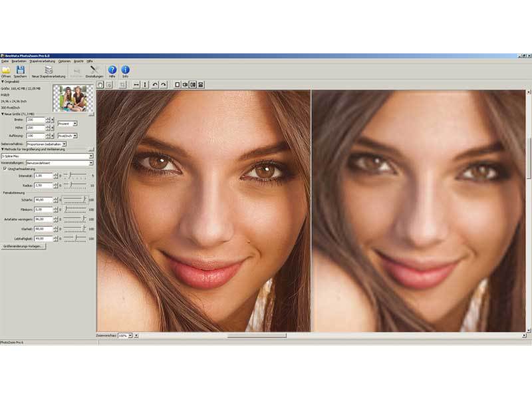Click the original image thumbnail preview
This screenshot has width=532, height=399.
(73, 98)
